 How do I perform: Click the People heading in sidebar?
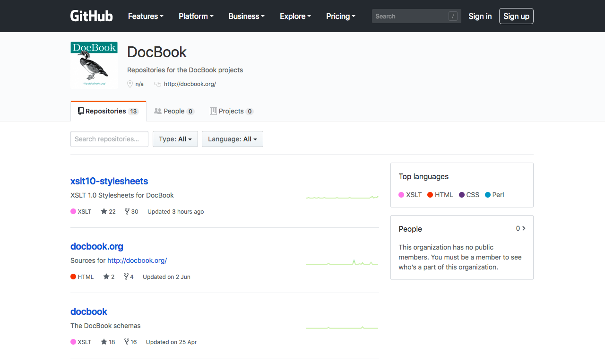click(x=410, y=229)
